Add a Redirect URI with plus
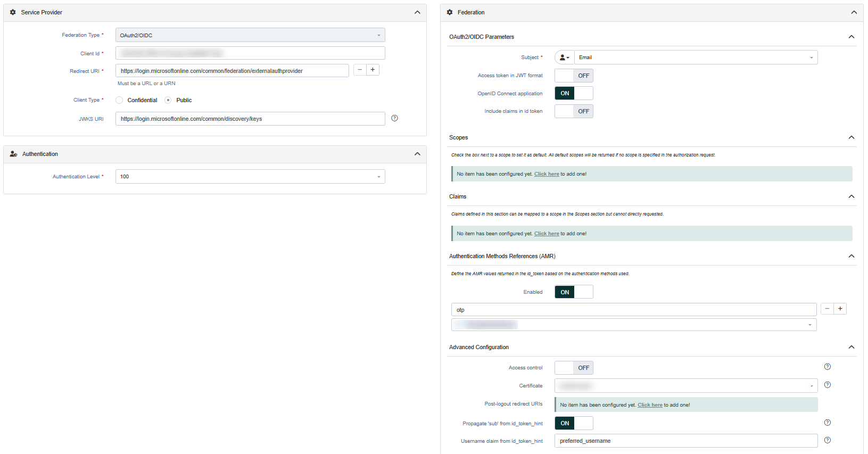Screen dimensions: 868x454 pos(373,70)
